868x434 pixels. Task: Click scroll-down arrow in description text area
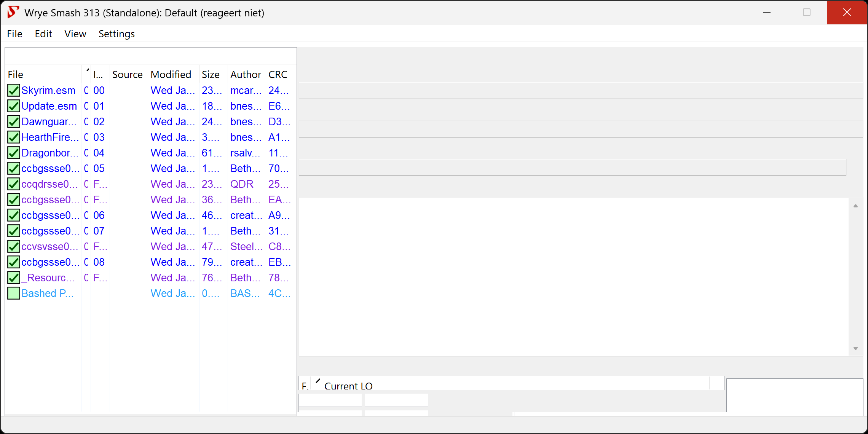(855, 348)
